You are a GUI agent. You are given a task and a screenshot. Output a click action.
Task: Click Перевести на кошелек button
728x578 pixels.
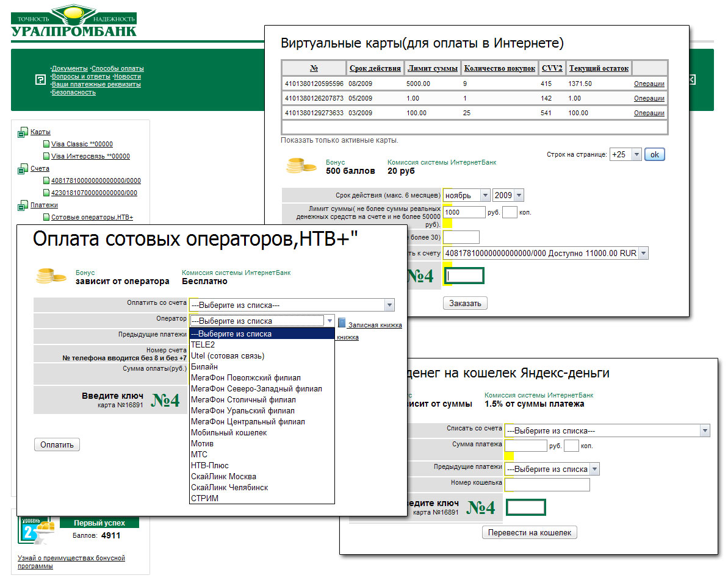coord(530,532)
